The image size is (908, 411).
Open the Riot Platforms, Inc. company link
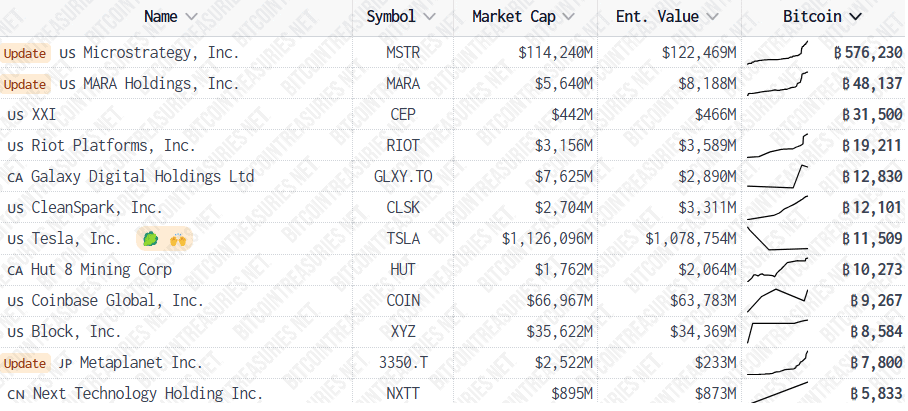tap(114, 146)
